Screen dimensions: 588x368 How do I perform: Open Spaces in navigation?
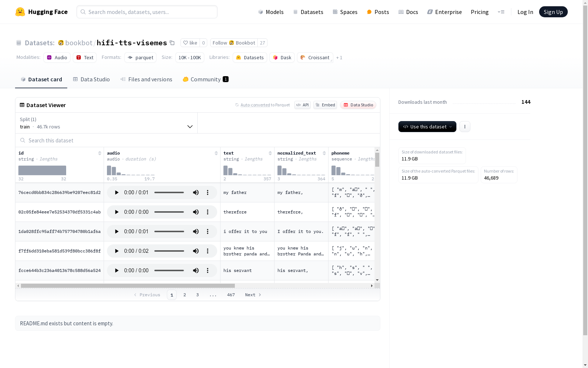click(345, 12)
